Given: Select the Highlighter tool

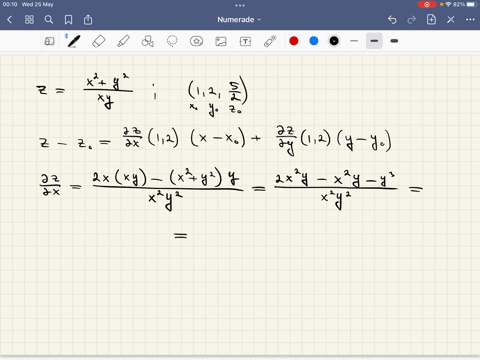Looking at the screenshot, I should pyautogui.click(x=123, y=41).
